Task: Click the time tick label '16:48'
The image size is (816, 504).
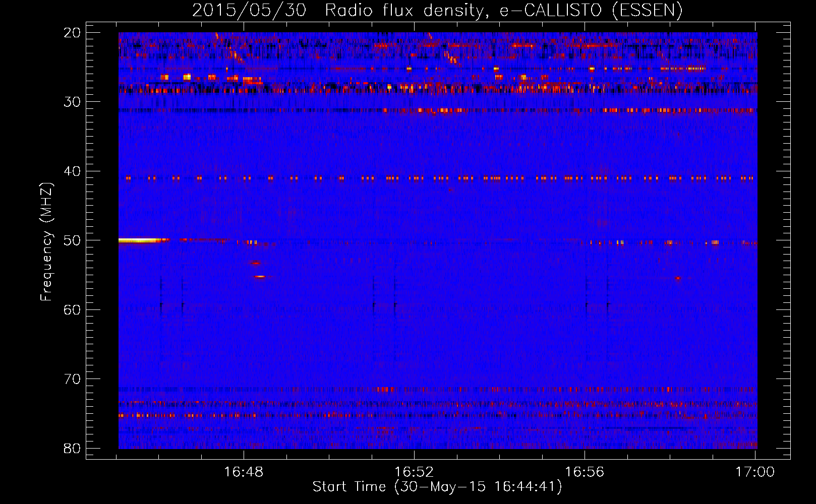Action: point(244,472)
